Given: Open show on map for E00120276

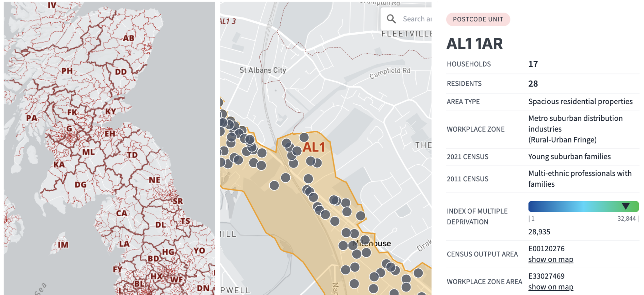Looking at the screenshot, I should point(550,259).
